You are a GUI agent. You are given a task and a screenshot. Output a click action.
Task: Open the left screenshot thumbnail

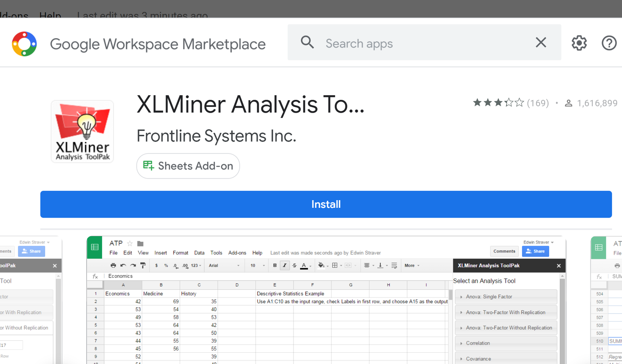[x=31, y=300]
